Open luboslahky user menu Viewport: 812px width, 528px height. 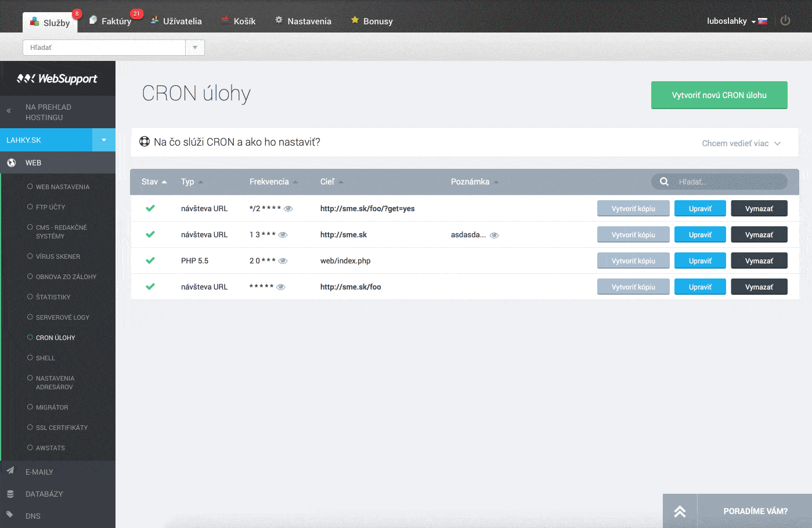point(731,21)
